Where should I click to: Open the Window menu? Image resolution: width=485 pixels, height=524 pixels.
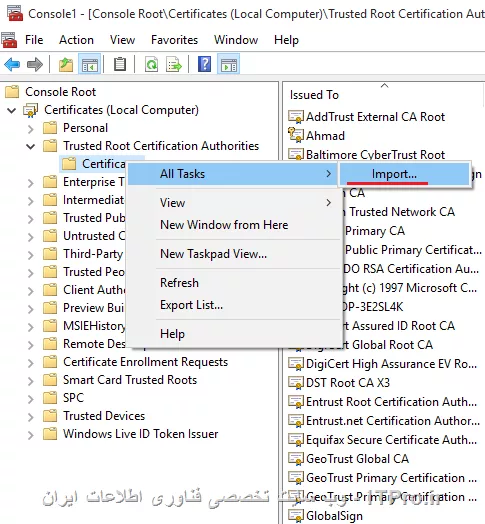[236, 40]
